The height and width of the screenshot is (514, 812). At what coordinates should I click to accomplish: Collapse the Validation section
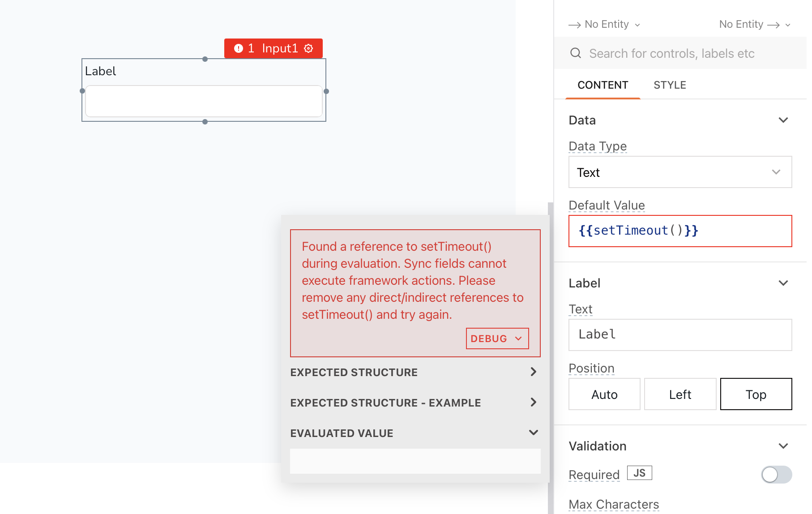[783, 446]
